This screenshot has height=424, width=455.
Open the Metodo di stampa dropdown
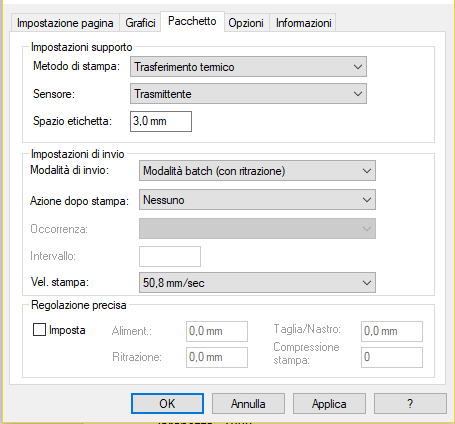[248, 67]
